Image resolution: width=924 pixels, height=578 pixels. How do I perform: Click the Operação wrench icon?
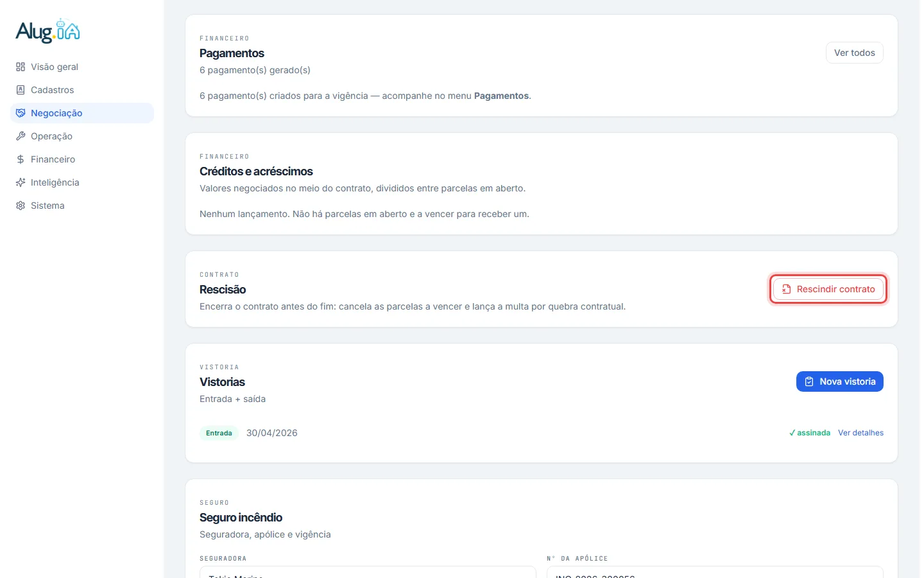pyautogui.click(x=21, y=136)
